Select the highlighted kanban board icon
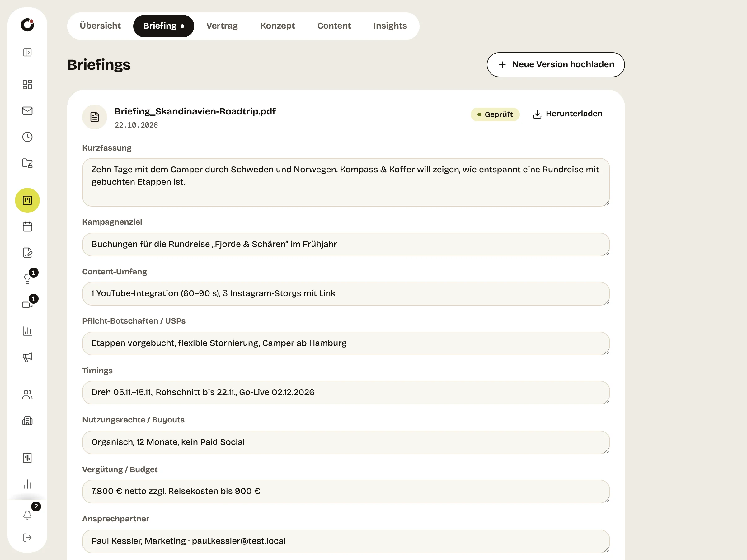Viewport: 747px width, 560px height. pos(27,200)
